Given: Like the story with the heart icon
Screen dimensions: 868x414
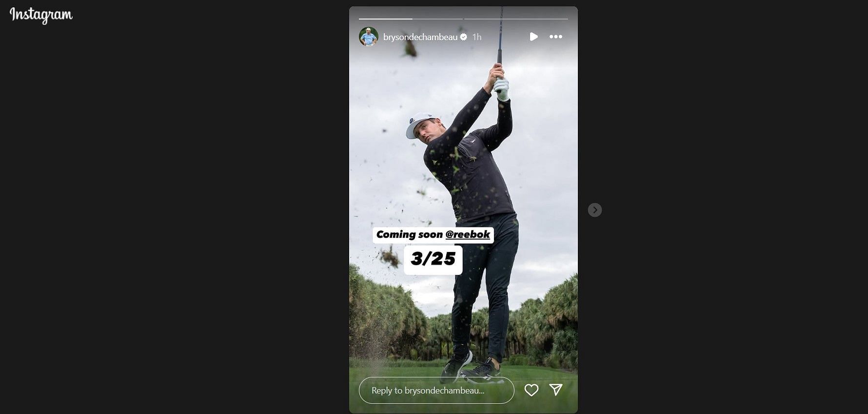Looking at the screenshot, I should click(532, 390).
